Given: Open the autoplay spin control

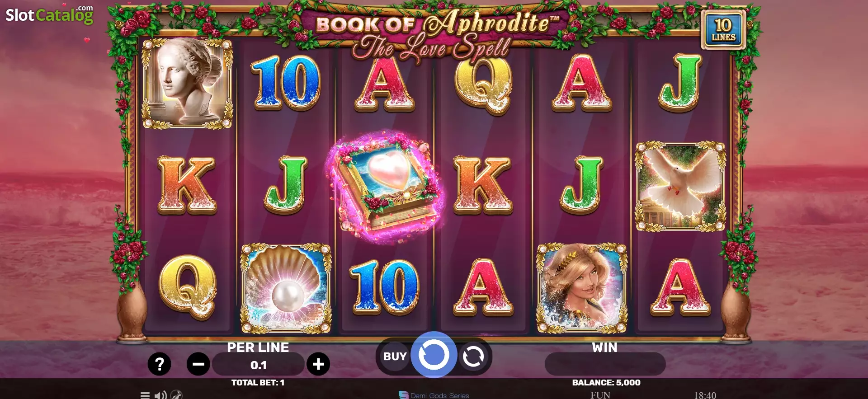Looking at the screenshot, I should 473,357.
